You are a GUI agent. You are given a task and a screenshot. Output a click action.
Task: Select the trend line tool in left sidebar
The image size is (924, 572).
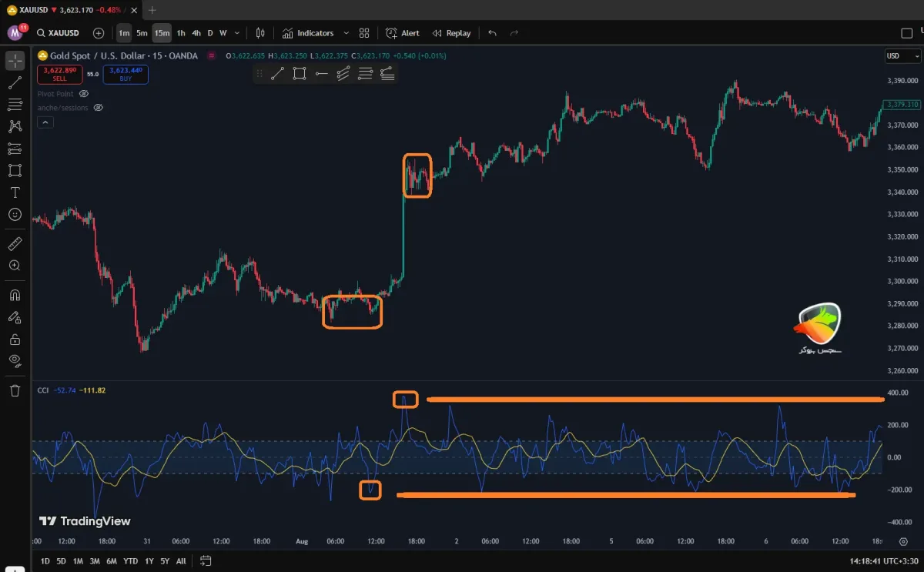tap(15, 82)
